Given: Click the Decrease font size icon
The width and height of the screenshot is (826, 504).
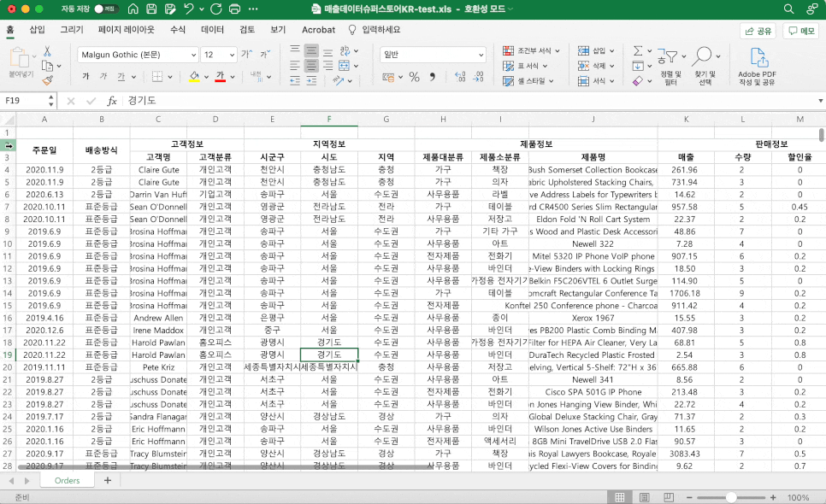Looking at the screenshot, I should coord(265,54).
